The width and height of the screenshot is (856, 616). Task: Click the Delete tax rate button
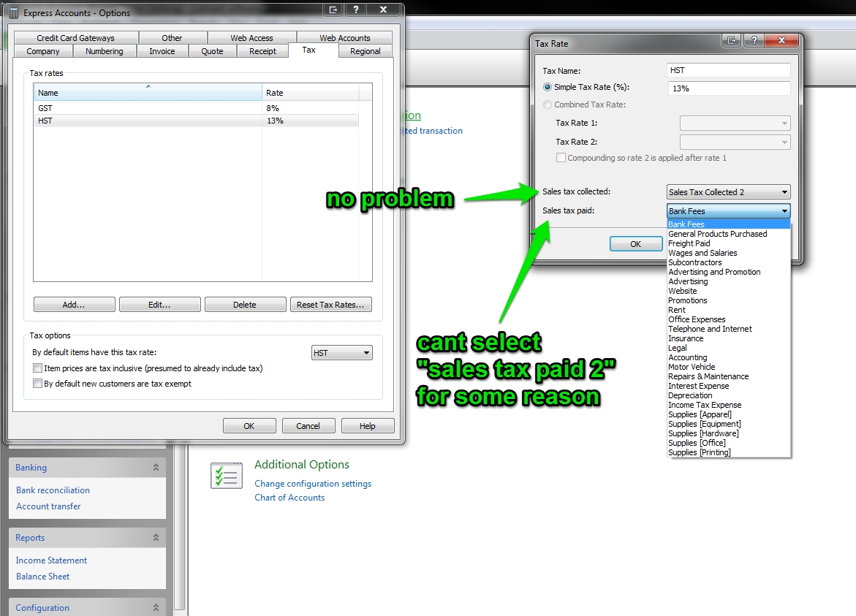[x=245, y=305]
